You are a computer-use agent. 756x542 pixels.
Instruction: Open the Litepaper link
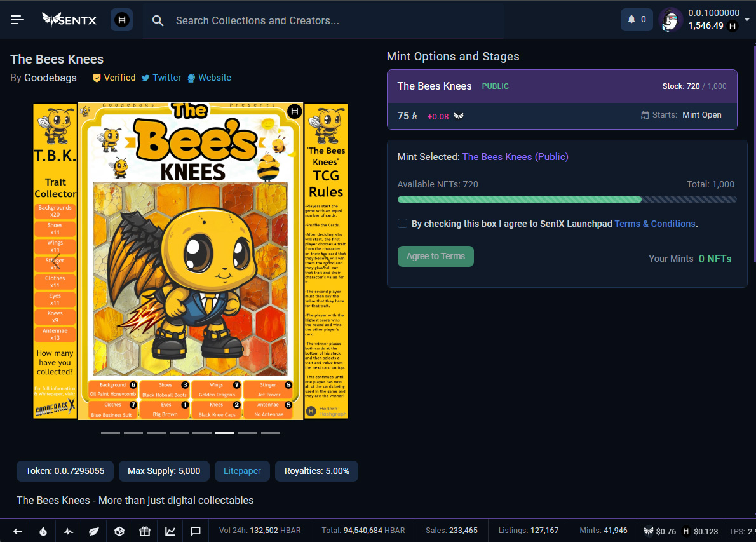(242, 471)
